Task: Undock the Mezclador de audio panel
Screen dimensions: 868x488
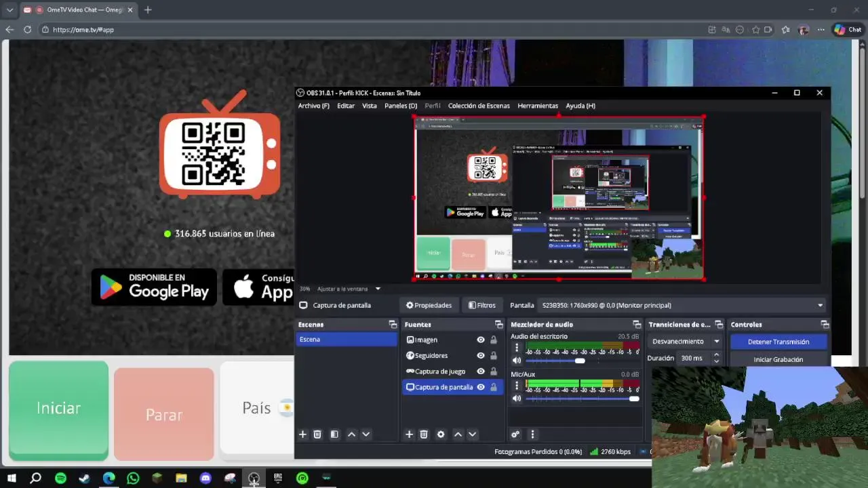Action: click(637, 325)
